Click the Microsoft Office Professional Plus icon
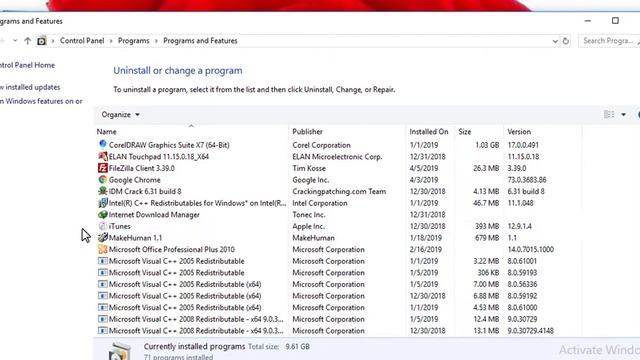 click(x=102, y=249)
